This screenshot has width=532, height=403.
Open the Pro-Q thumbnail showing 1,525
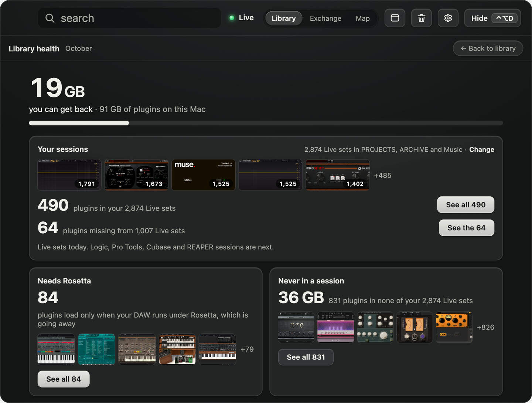[270, 175]
